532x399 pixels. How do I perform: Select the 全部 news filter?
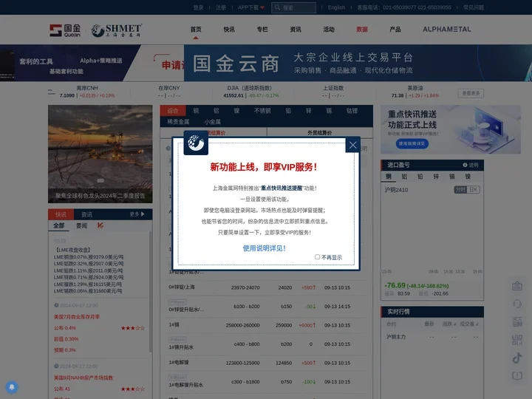[58, 225]
